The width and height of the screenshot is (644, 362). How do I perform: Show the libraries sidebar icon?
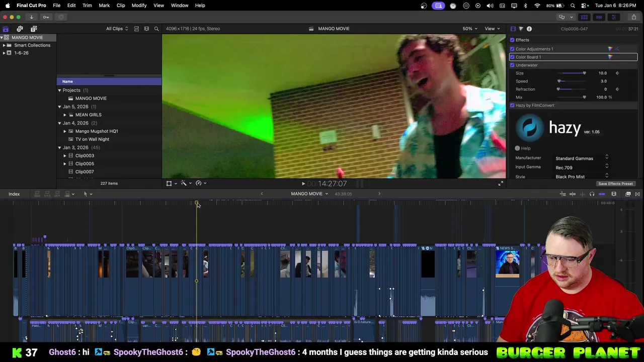point(6,29)
